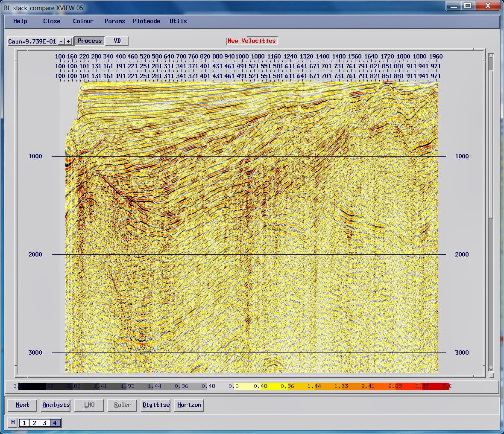Open the Params menu

115,21
